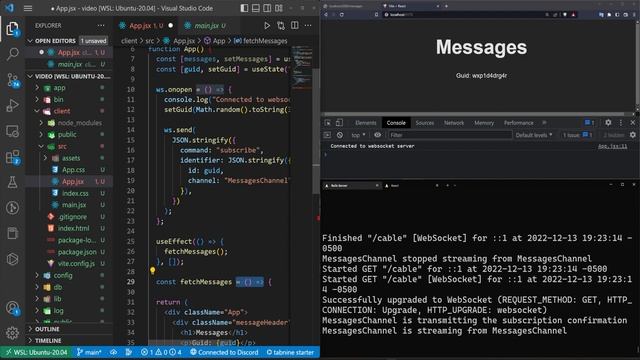Toggle the DevTools device toolbar
This screenshot has height=360, width=640.
(339, 122)
